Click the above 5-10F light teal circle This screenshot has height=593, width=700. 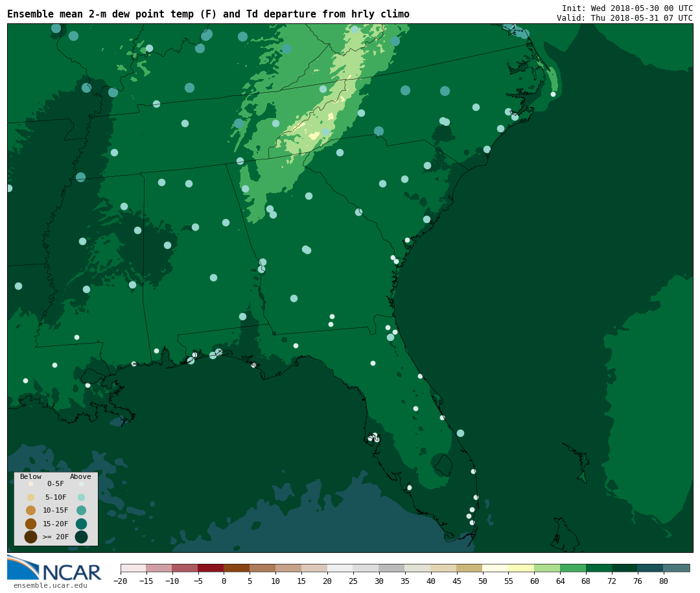81,497
